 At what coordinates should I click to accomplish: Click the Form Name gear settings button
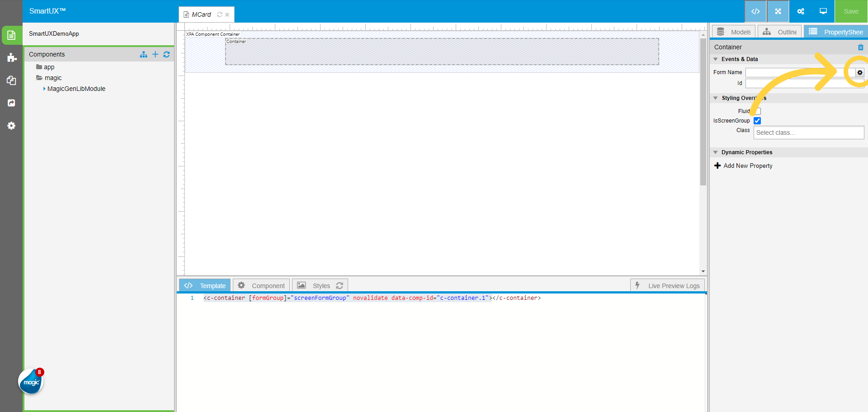pyautogui.click(x=860, y=72)
